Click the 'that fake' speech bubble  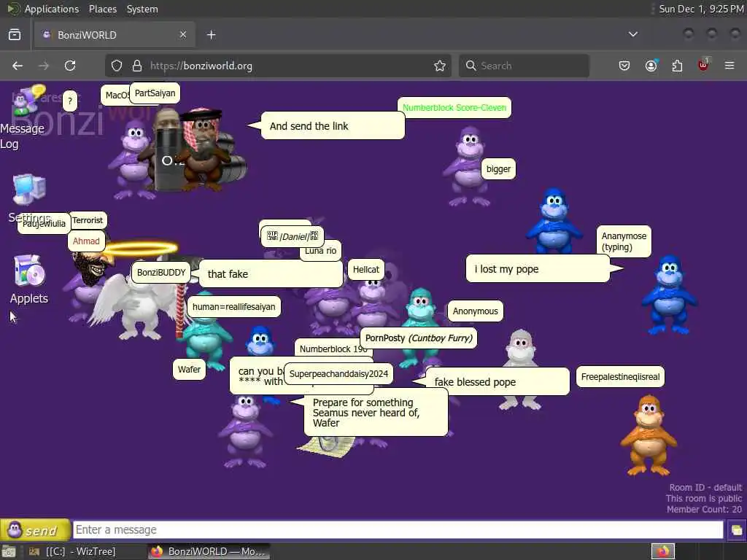point(270,274)
